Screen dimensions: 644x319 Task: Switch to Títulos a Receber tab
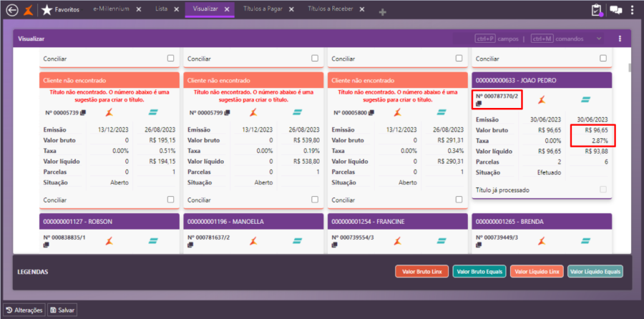click(x=331, y=9)
